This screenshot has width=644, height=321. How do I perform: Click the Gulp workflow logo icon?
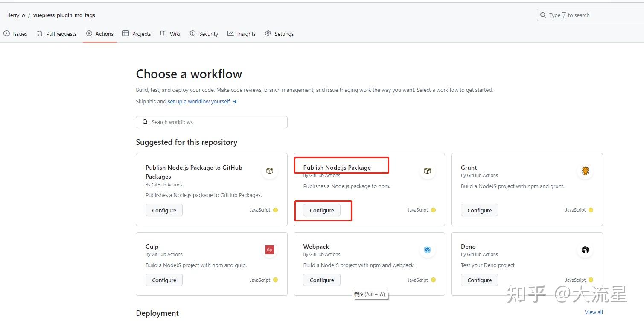(269, 250)
